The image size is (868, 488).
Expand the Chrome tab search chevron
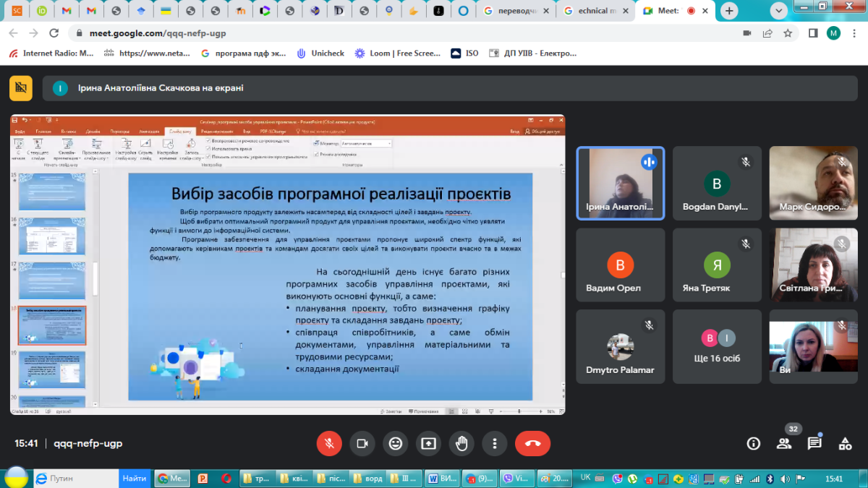pos(779,11)
